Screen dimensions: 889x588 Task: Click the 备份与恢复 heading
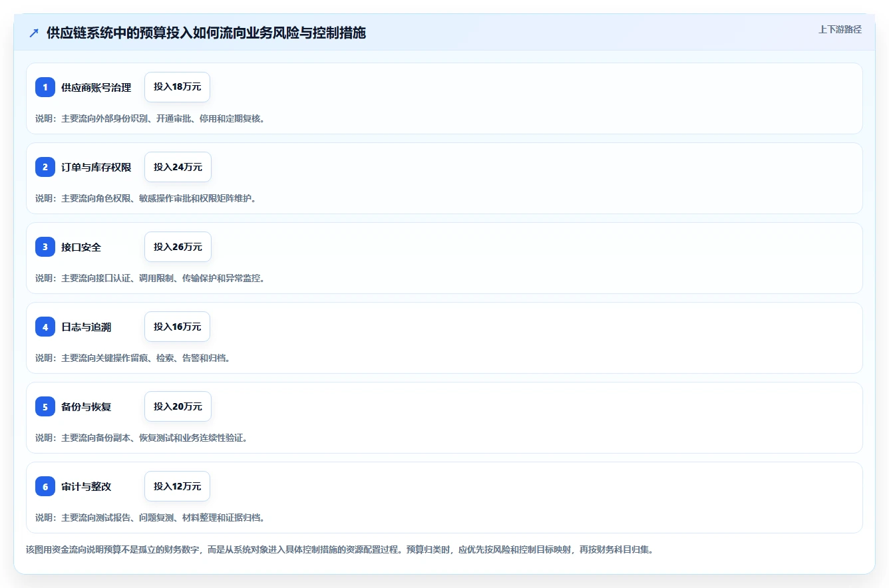point(87,406)
